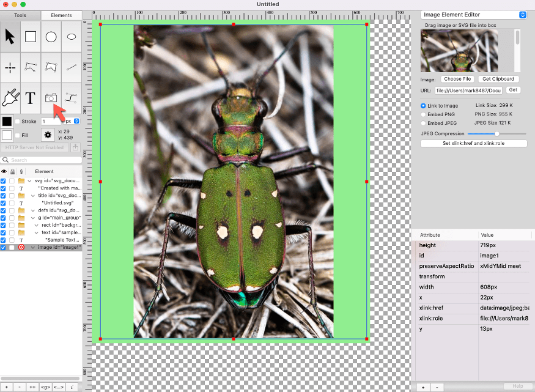535x392 pixels.
Task: Collapse the text sample node
Action: point(37,232)
